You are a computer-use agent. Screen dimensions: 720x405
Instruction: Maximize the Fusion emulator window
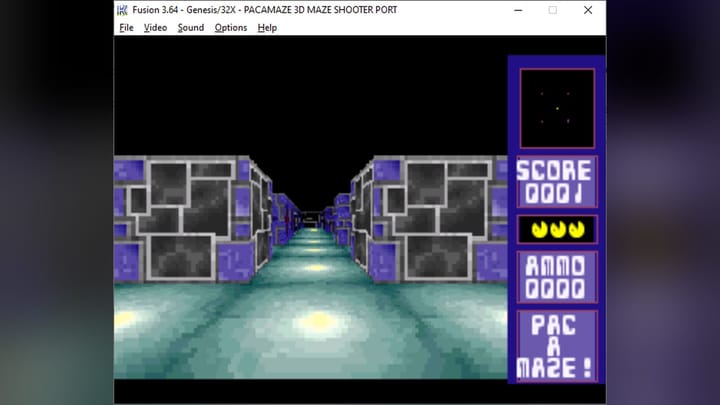point(552,10)
